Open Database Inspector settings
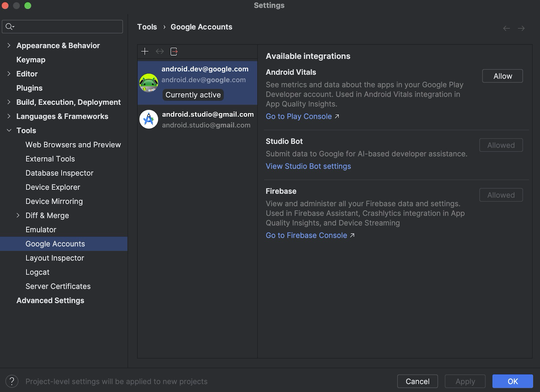 [x=59, y=173]
